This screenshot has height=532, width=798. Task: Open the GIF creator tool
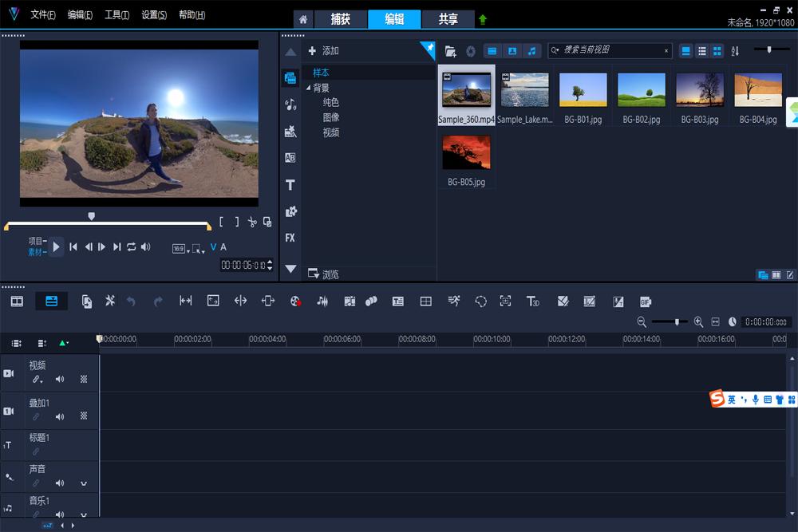pyautogui.click(x=645, y=301)
